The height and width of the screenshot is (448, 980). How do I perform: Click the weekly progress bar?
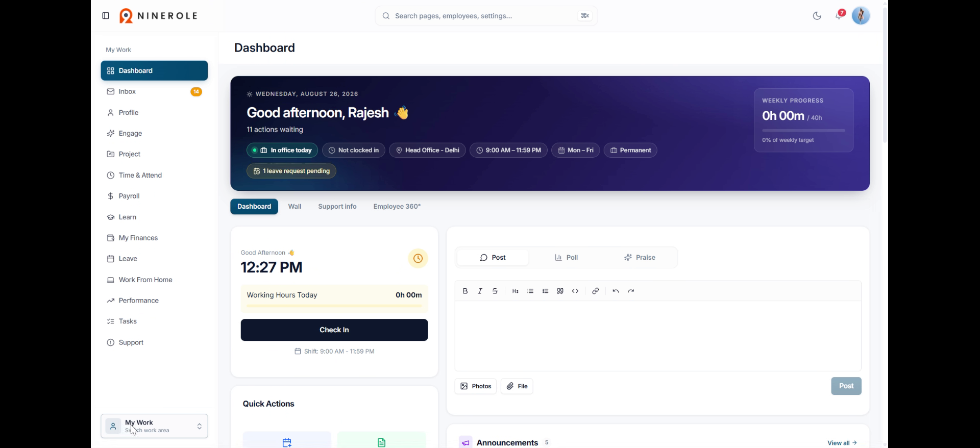click(x=803, y=131)
